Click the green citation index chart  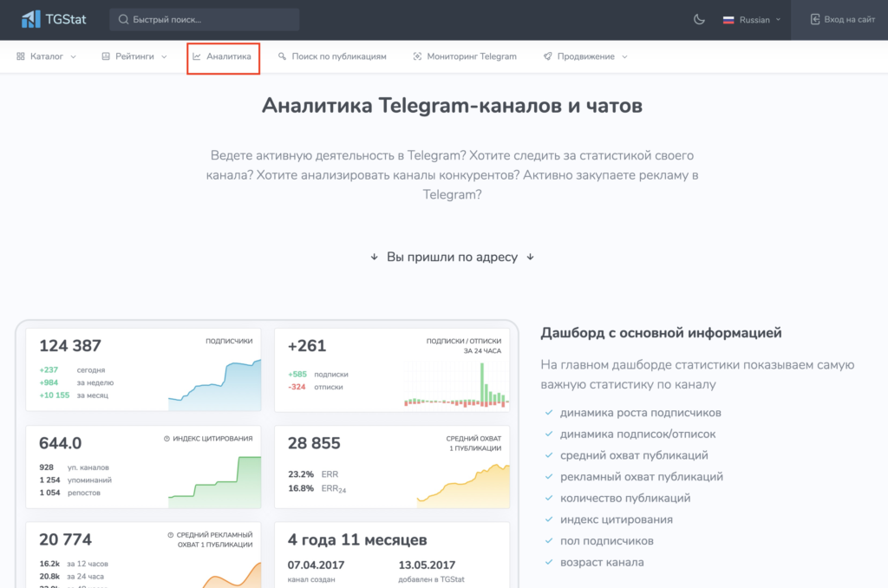pyautogui.click(x=215, y=482)
